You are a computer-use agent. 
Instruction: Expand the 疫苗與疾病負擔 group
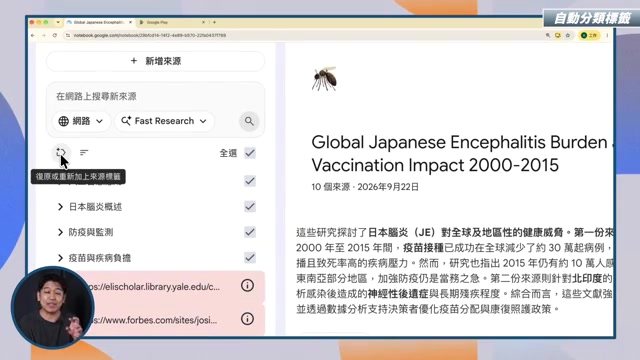pyautogui.click(x=60, y=258)
